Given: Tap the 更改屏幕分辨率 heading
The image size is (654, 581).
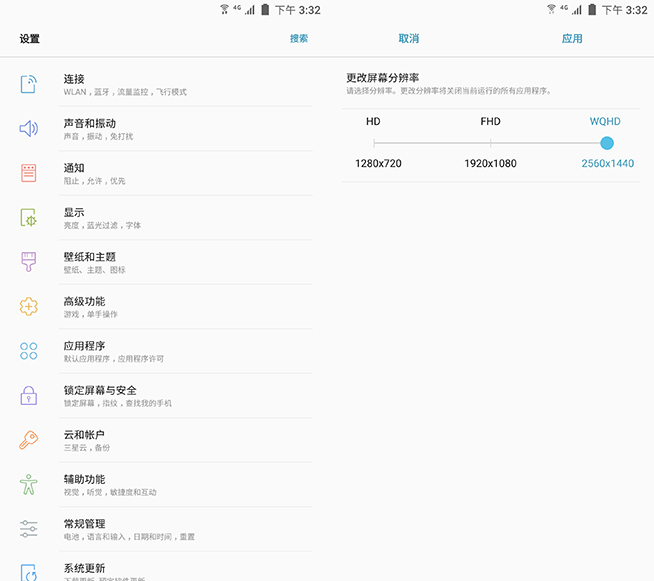Looking at the screenshot, I should 382,78.
